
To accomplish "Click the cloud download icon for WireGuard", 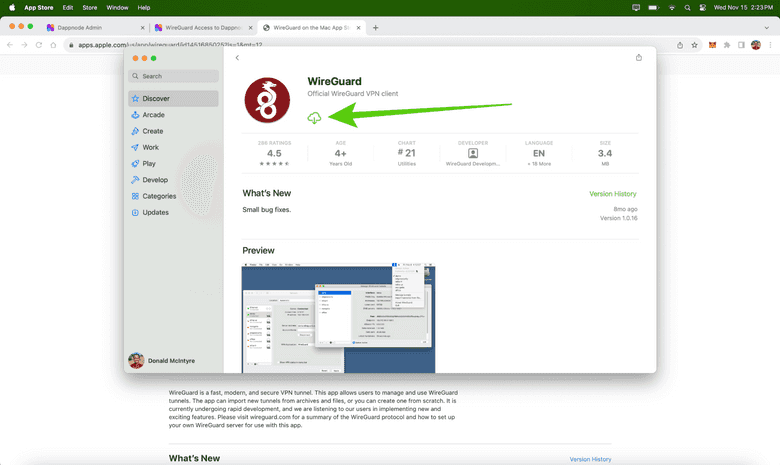I will pos(314,118).
